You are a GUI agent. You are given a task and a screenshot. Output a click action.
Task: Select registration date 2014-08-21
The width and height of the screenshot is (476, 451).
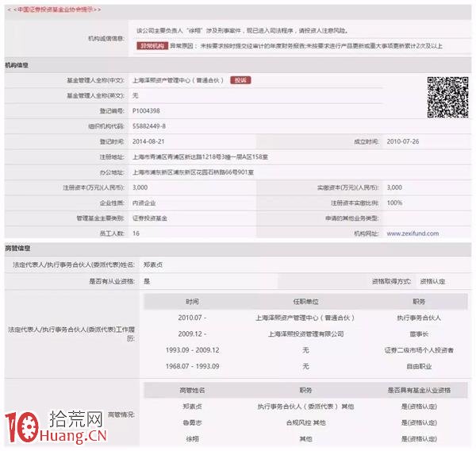[148, 141]
